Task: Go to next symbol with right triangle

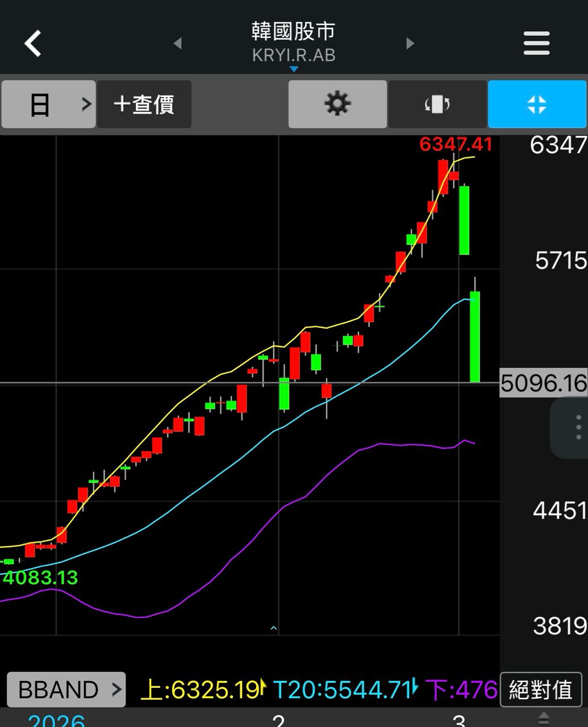Action: 410,43
